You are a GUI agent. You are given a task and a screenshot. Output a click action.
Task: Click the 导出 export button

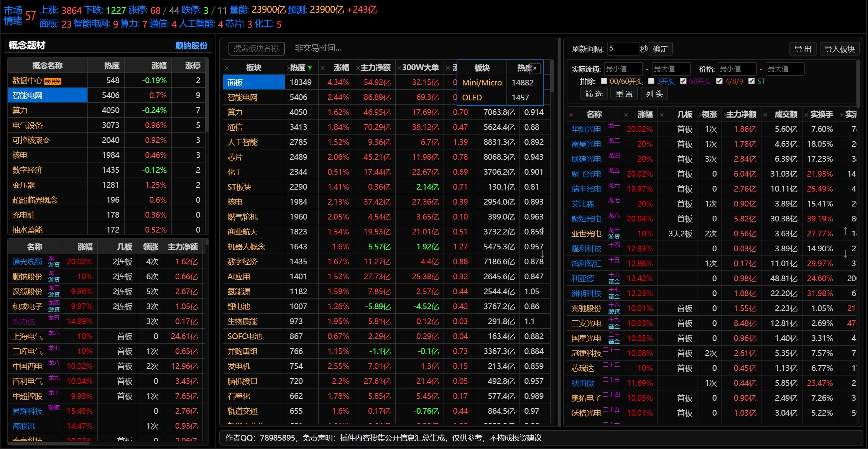coord(803,49)
